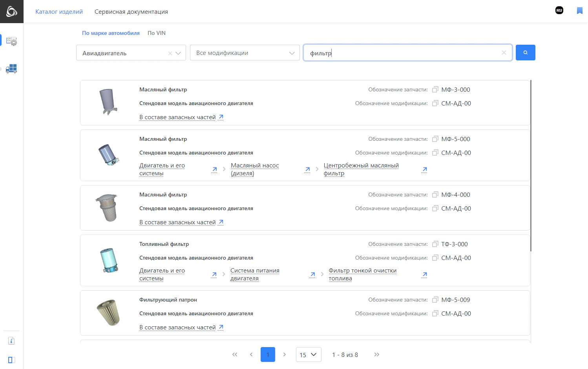Open the bookmarks icon in top right
The width and height of the screenshot is (588, 369).
[579, 11]
